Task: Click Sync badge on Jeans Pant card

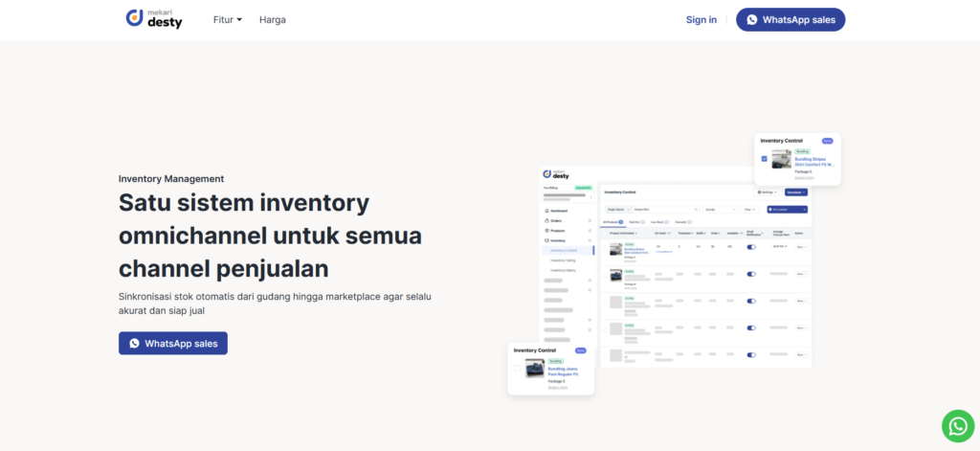Action: point(581,350)
